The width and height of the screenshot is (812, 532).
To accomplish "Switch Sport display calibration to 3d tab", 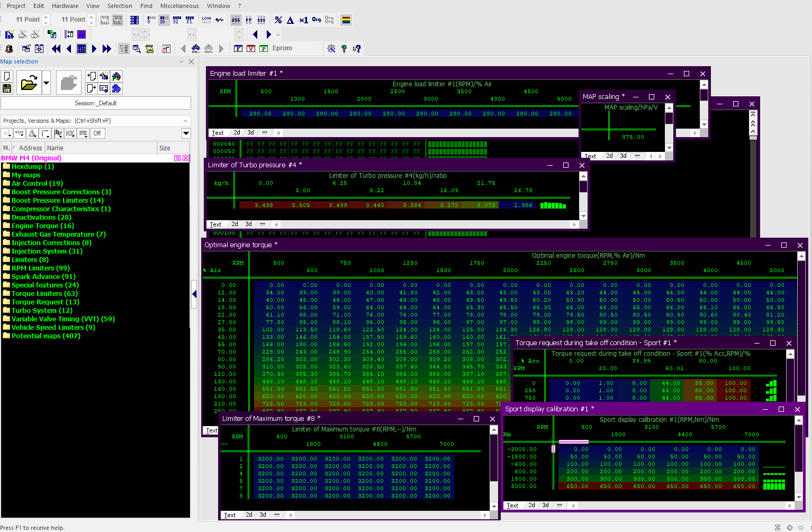I will (545, 506).
